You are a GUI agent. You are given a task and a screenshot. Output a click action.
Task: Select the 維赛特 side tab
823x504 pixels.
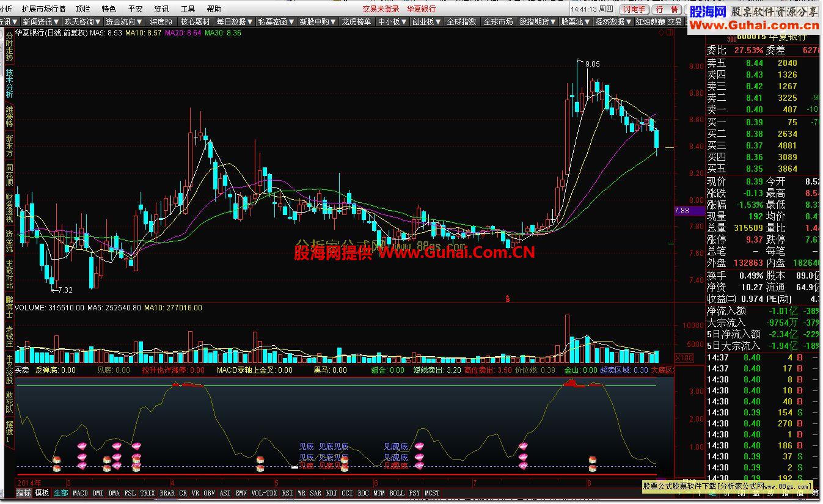tap(9, 116)
